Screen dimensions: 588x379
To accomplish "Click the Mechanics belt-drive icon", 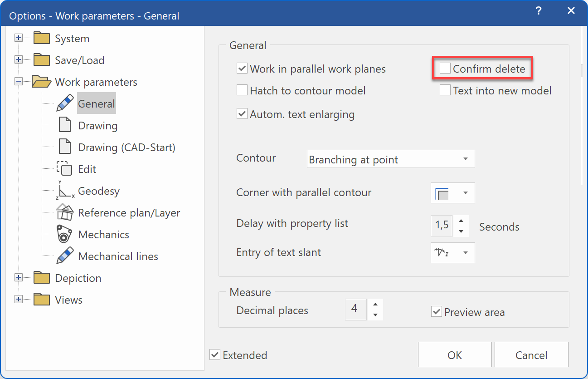I will click(65, 235).
